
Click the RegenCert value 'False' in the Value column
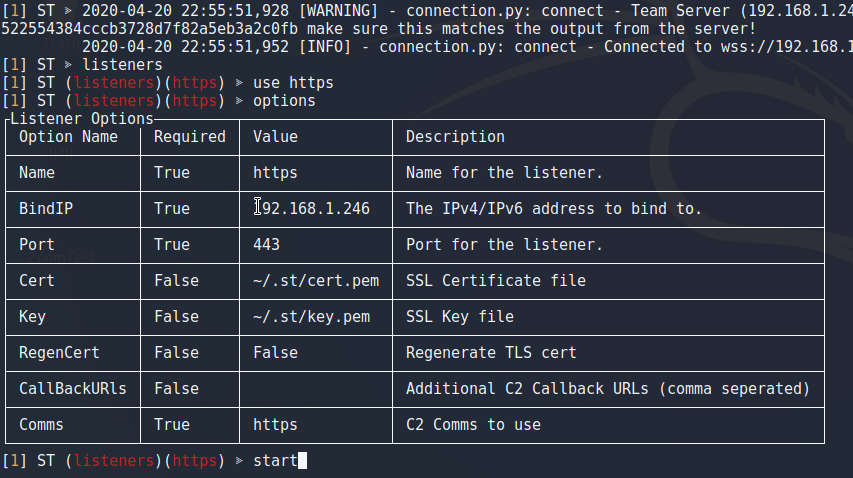275,352
